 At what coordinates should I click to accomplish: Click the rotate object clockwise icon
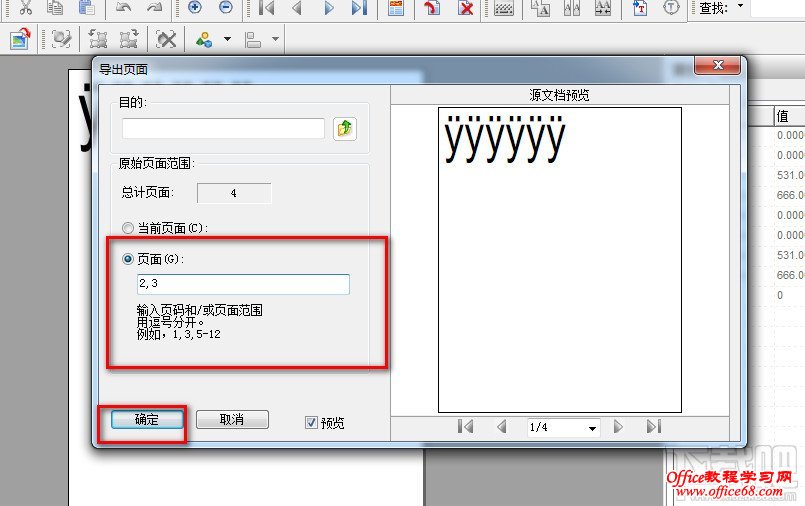128,39
